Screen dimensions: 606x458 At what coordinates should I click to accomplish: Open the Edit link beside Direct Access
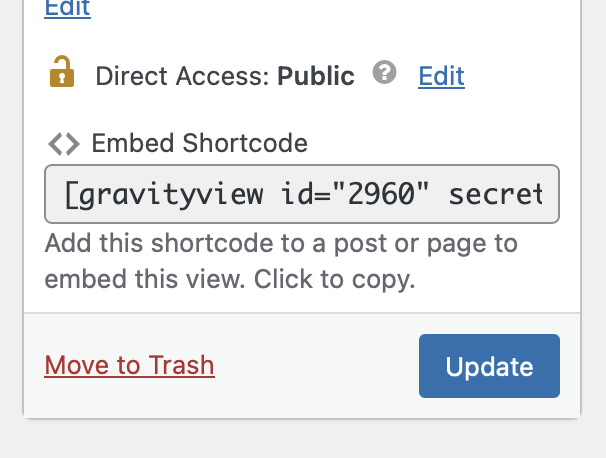point(441,75)
